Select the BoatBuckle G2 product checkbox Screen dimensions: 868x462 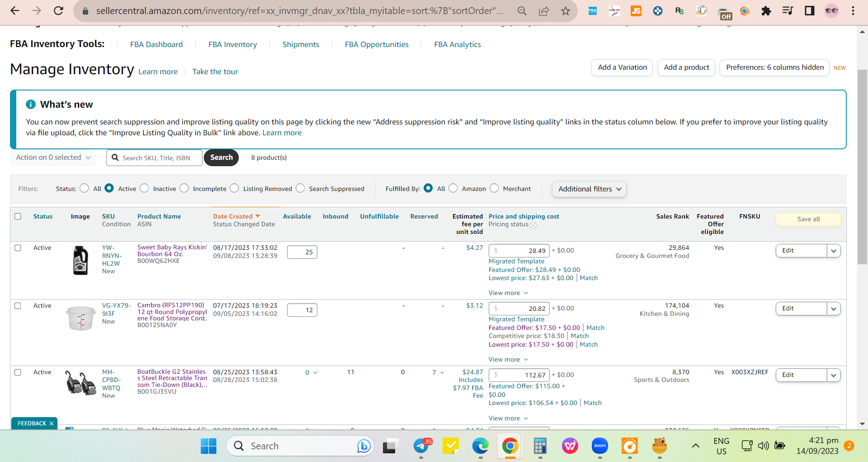pyautogui.click(x=18, y=372)
